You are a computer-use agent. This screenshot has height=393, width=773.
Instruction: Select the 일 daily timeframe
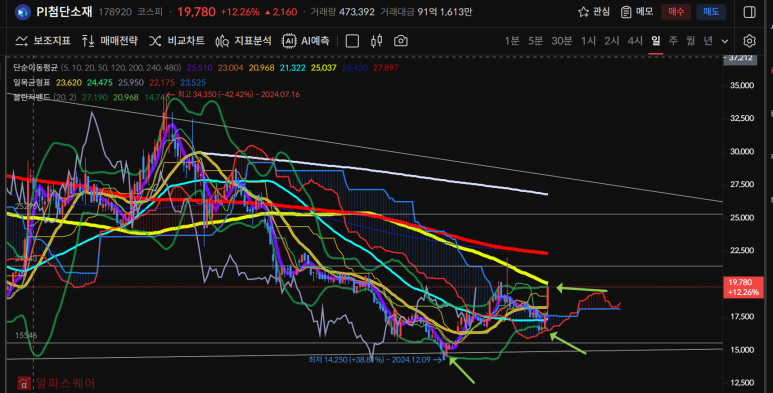point(656,41)
